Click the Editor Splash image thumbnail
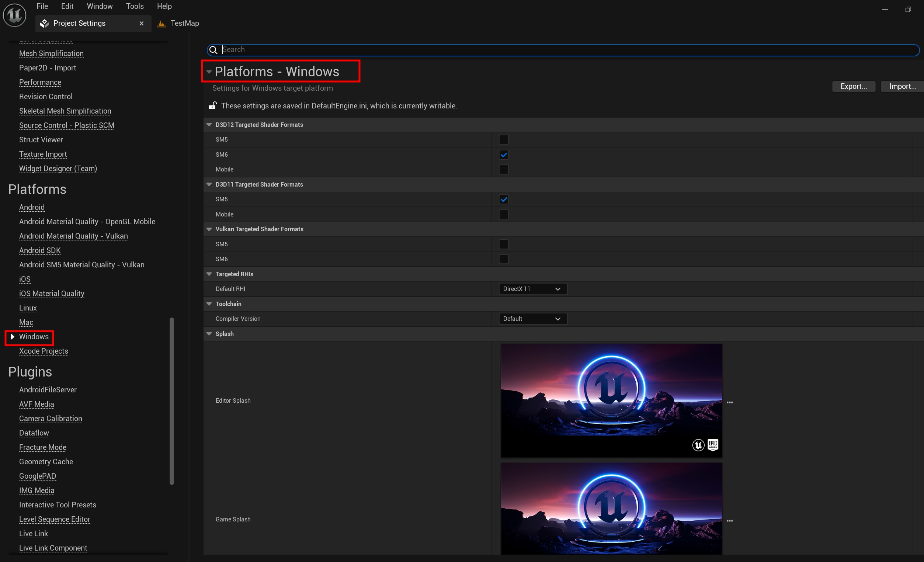This screenshot has width=924, height=562. (611, 401)
